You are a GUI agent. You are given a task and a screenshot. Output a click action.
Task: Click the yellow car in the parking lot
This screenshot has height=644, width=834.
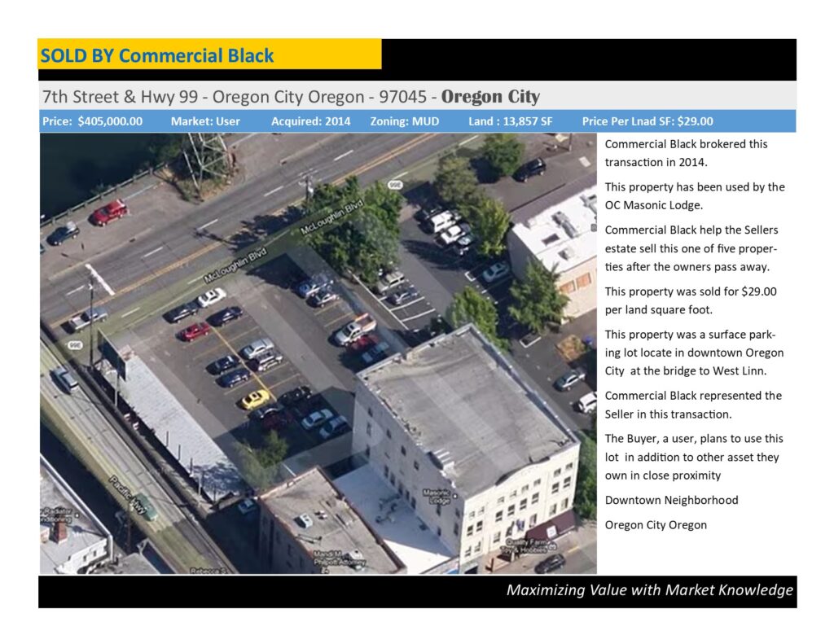255,399
